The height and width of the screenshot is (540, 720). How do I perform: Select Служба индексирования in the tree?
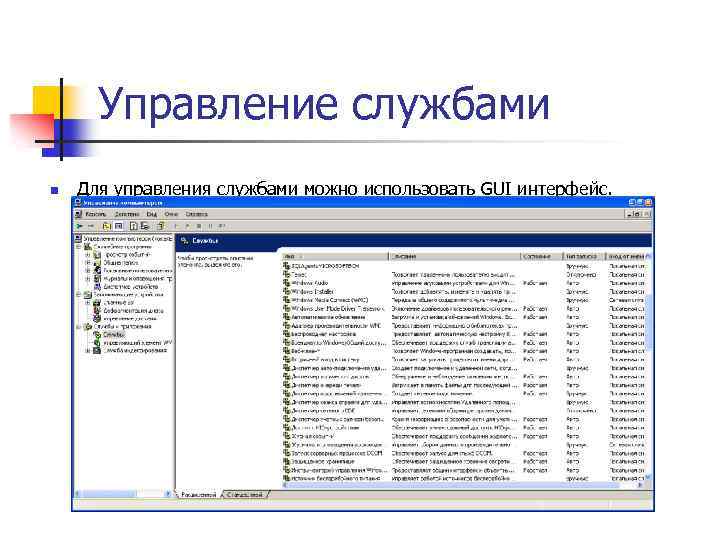point(135,350)
